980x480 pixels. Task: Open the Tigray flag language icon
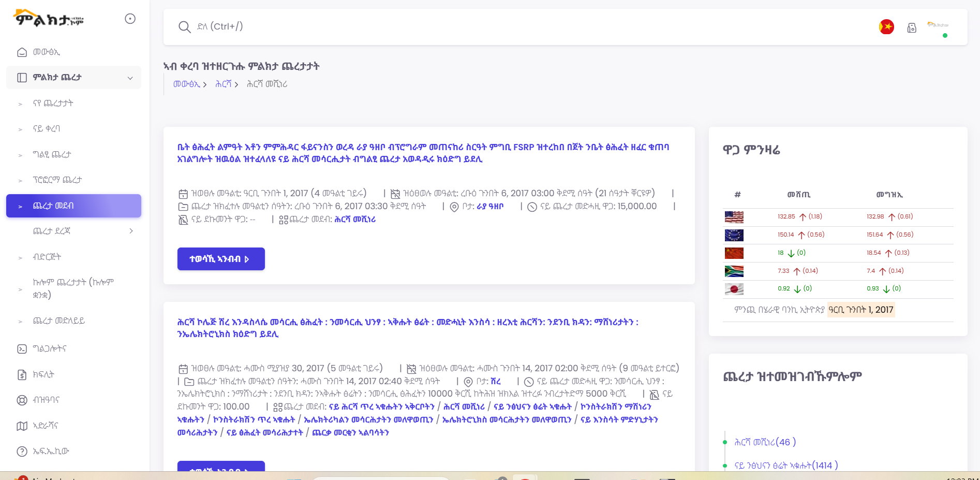[x=886, y=26]
